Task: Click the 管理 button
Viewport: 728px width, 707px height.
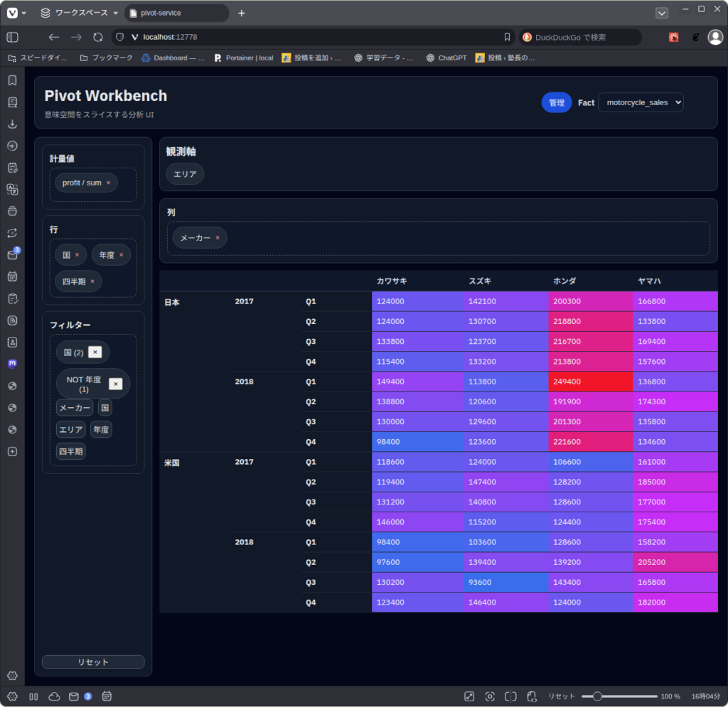Action: click(x=556, y=102)
